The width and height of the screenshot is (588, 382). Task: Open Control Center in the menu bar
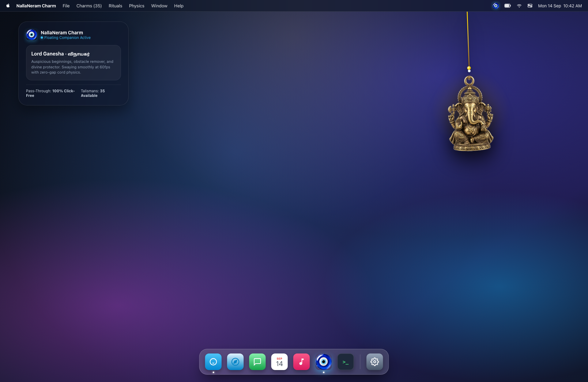pos(530,6)
